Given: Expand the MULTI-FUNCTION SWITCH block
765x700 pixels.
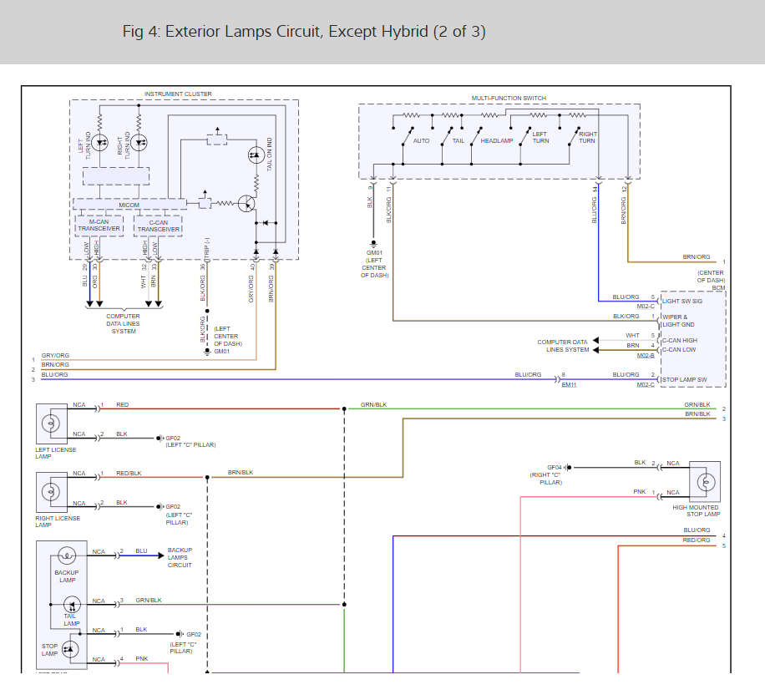Looking at the screenshot, I should 510,98.
